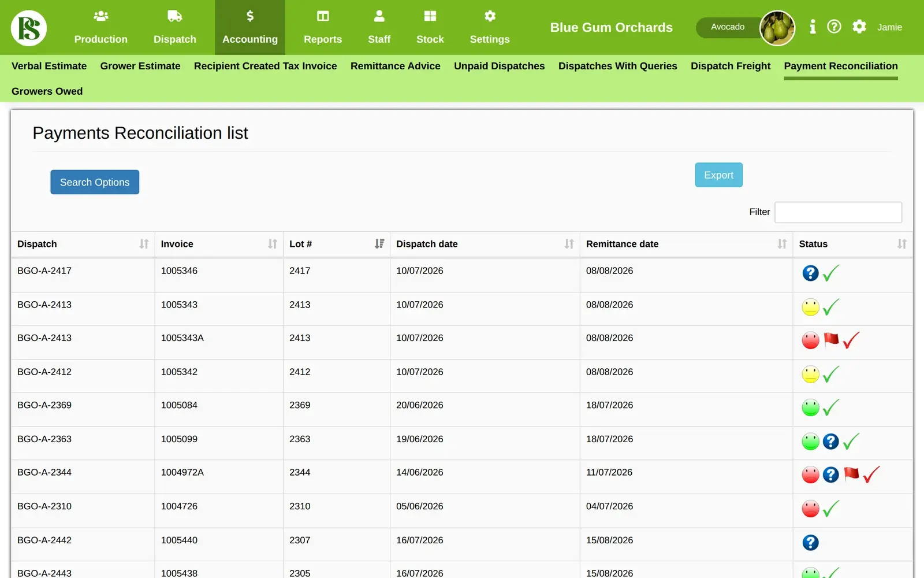Click the help question-mark icon in header
This screenshot has width=924, height=578.
(x=834, y=27)
